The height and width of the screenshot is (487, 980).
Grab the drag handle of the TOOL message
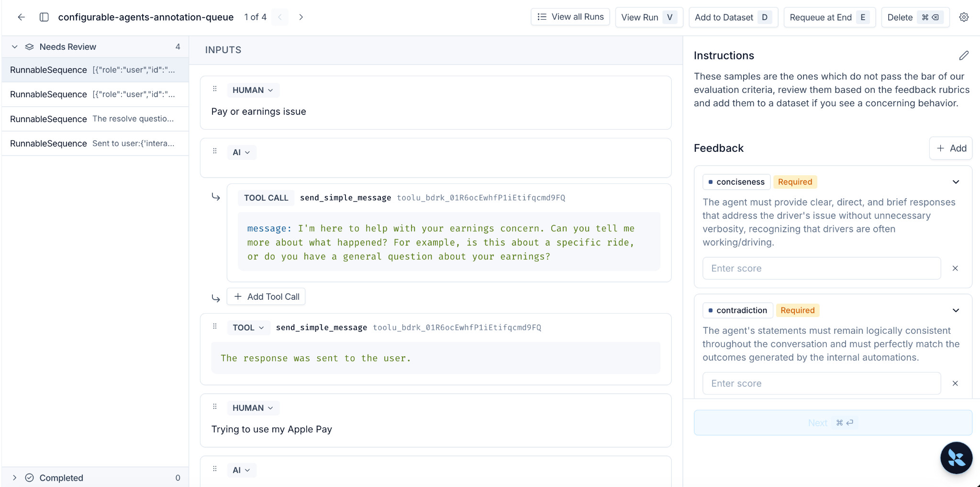point(215,327)
